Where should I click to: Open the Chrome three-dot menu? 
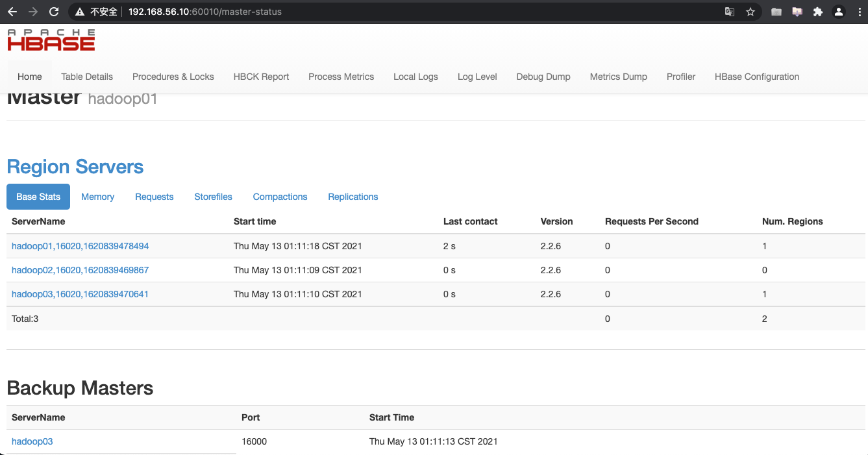[x=858, y=12]
